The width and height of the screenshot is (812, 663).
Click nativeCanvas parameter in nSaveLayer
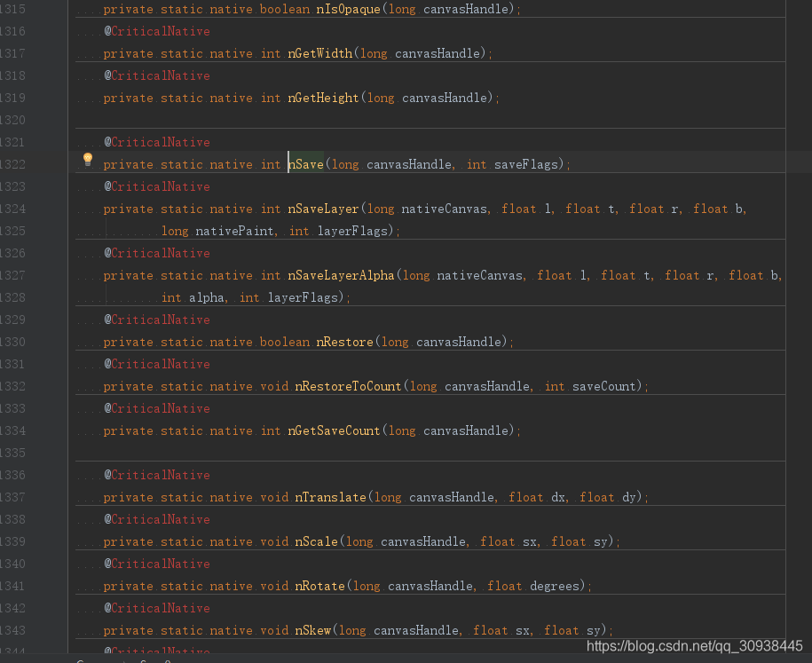point(445,209)
